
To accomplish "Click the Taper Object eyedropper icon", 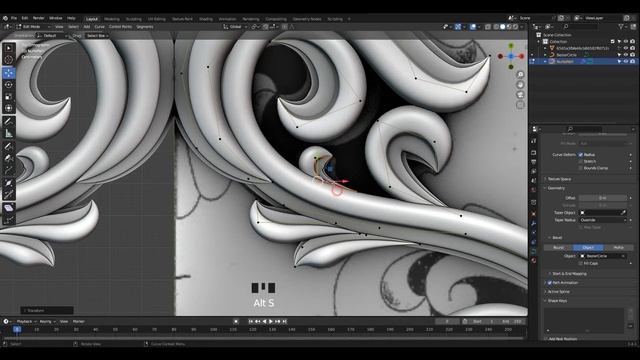I will click(x=623, y=213).
